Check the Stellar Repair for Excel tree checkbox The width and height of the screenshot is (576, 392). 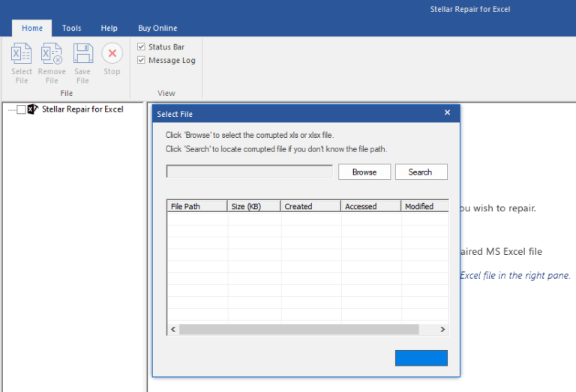(21, 109)
